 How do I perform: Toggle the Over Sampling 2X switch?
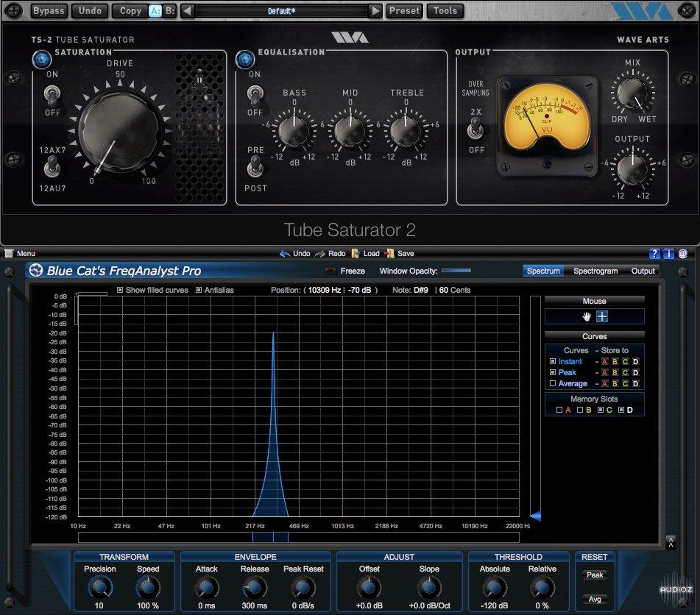tap(475, 130)
